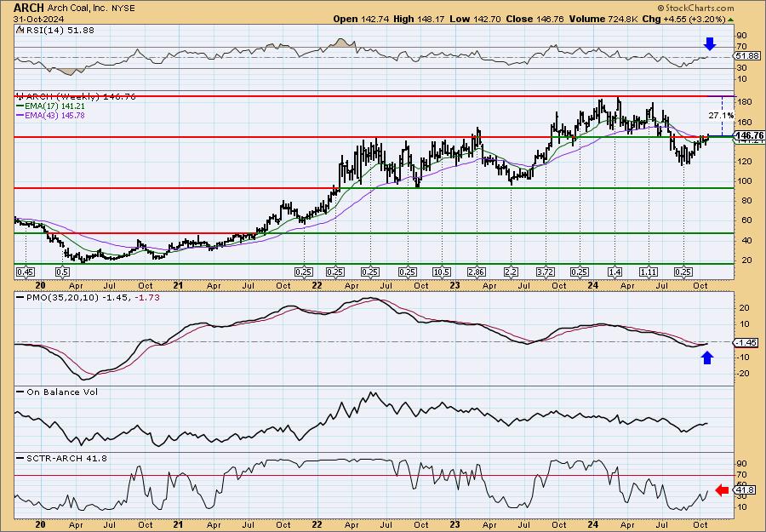The image size is (766, 532).
Task: Click the 180 price axis label
Action: [x=743, y=101]
